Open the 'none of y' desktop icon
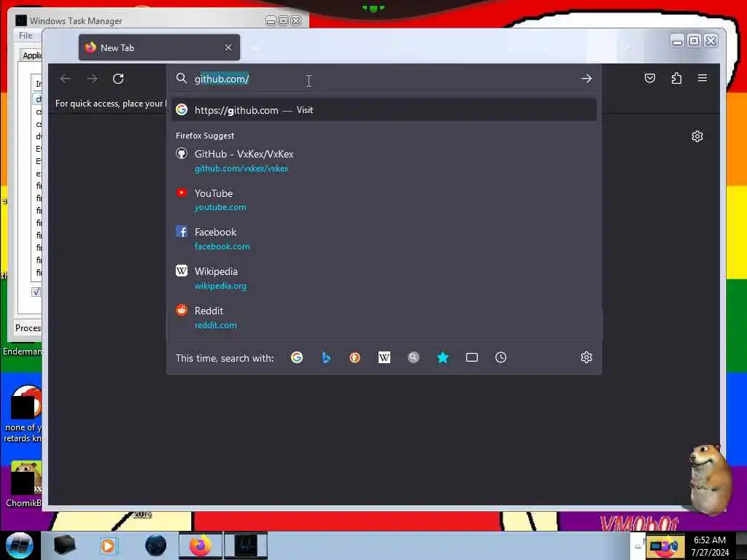747x560 pixels. coord(23,414)
